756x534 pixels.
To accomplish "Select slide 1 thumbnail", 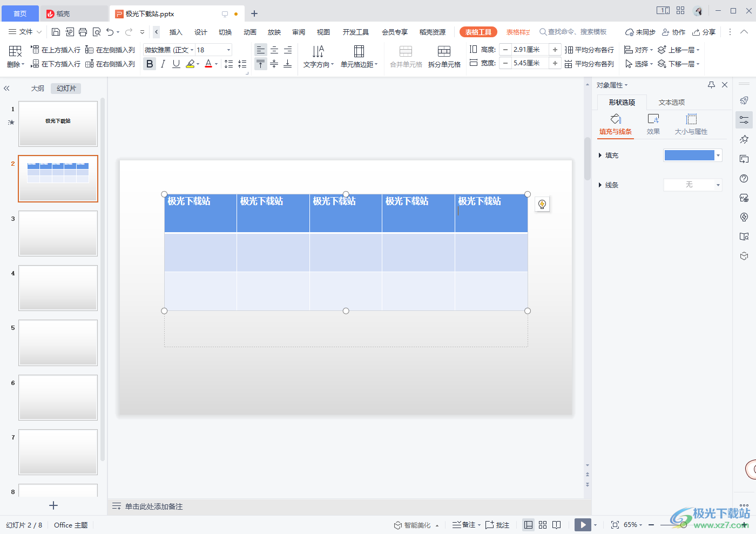I will pos(58,124).
